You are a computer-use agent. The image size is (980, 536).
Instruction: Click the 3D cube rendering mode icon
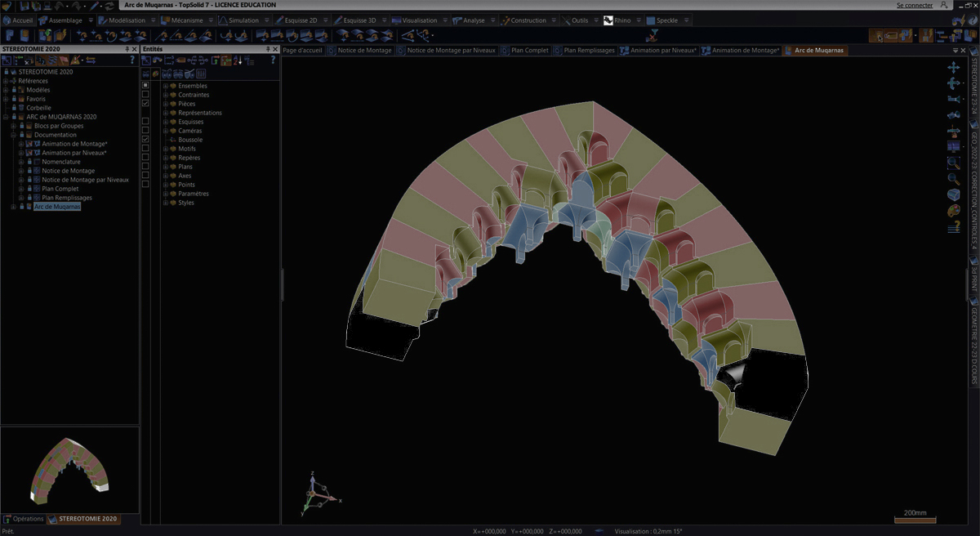953,194
